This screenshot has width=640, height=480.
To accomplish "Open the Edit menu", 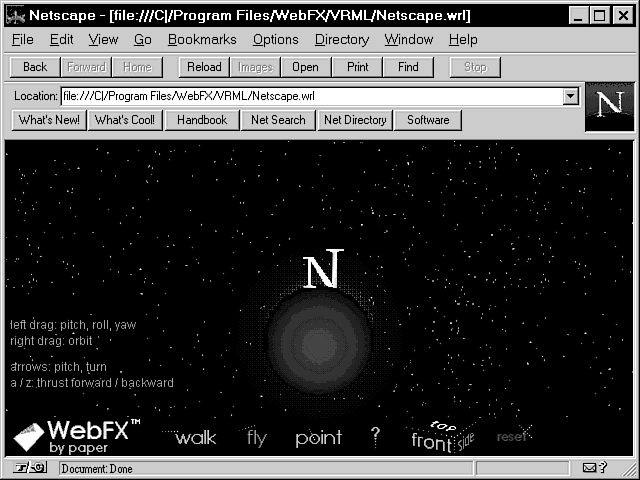I will click(x=61, y=40).
